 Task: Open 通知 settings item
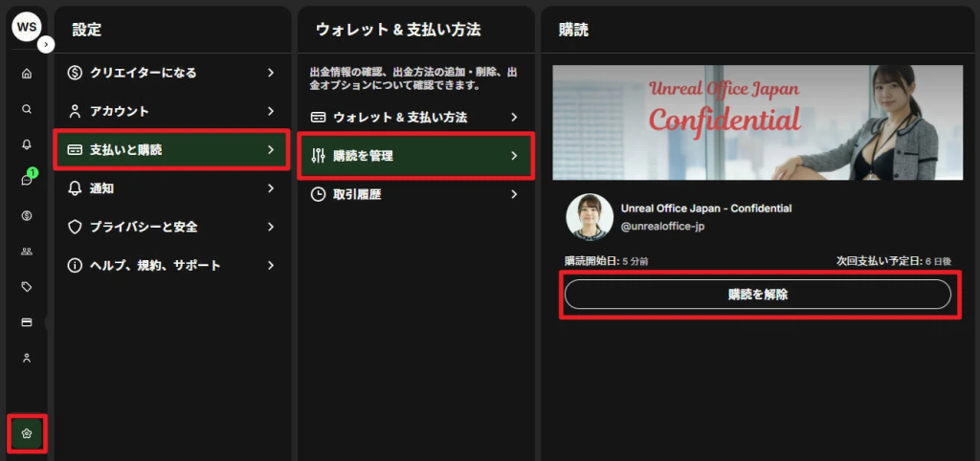tap(172, 188)
